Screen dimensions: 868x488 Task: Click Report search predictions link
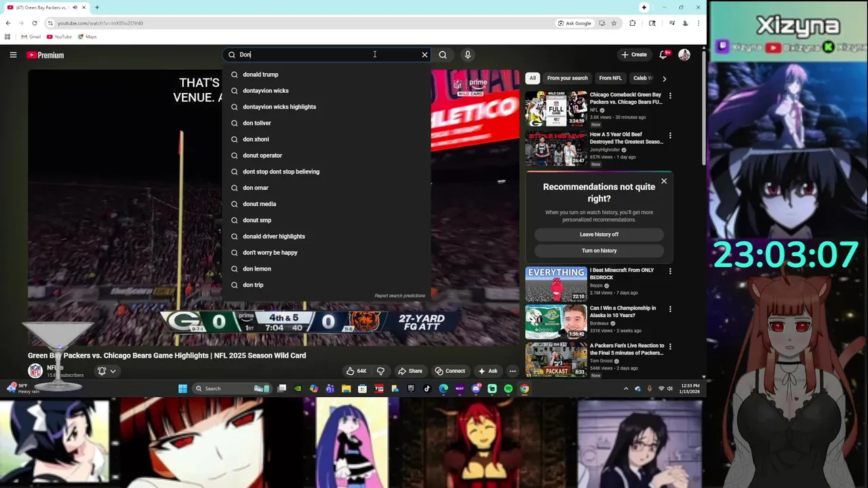(399, 296)
